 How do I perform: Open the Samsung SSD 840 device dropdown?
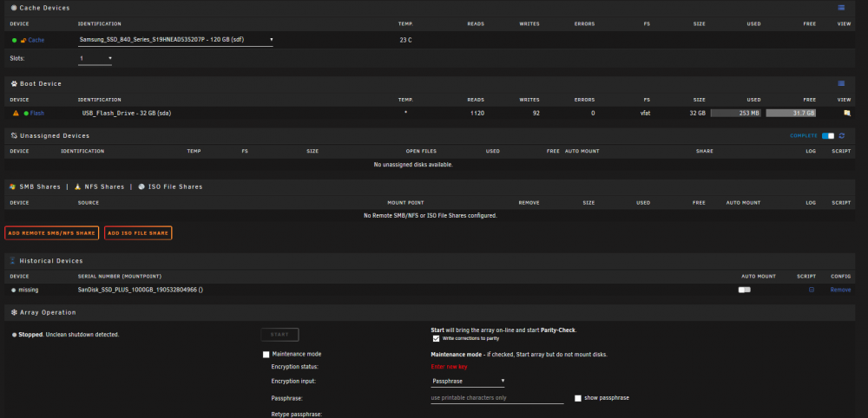coord(175,40)
